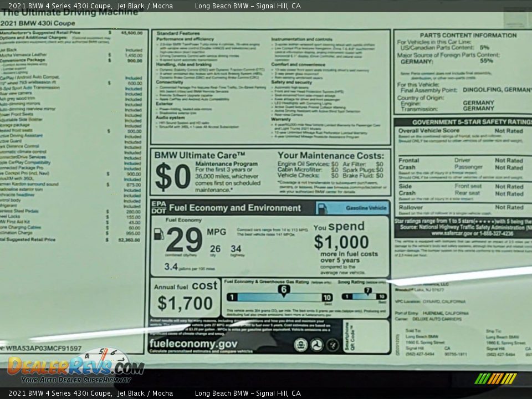Click the Dingolfing, Germany assembly point
The height and width of the screenshot is (399, 532).
[497, 90]
